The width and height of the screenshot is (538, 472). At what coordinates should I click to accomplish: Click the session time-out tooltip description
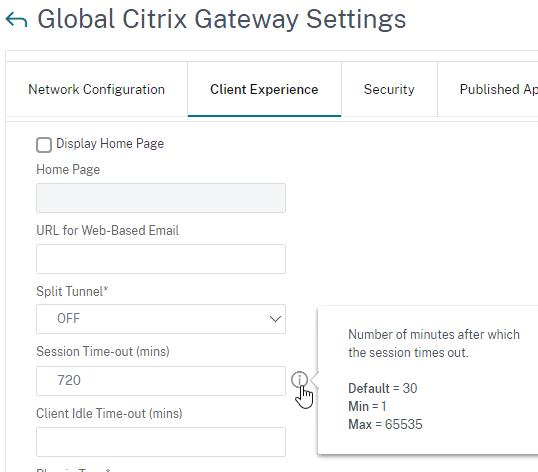pos(434,343)
